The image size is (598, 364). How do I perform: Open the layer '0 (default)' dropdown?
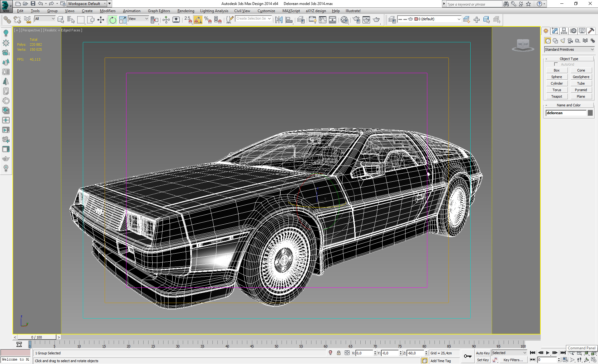tap(429, 19)
